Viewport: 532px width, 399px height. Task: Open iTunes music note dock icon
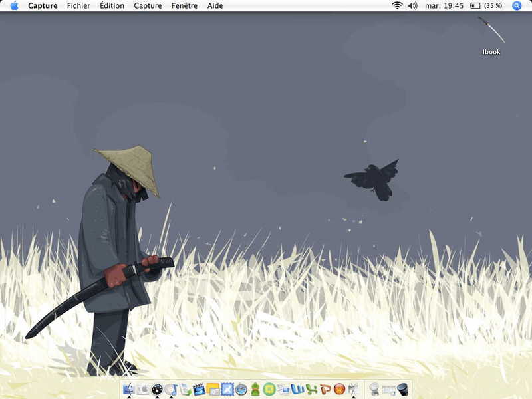pos(171,390)
